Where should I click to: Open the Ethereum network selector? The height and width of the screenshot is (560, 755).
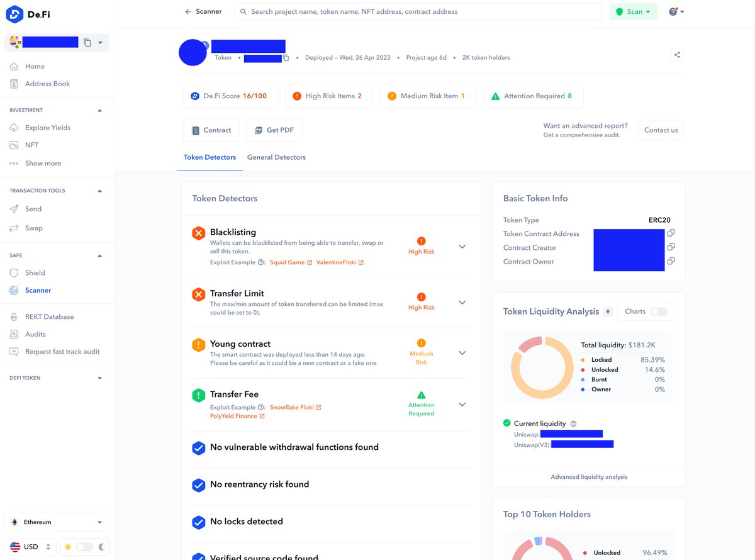tap(57, 522)
